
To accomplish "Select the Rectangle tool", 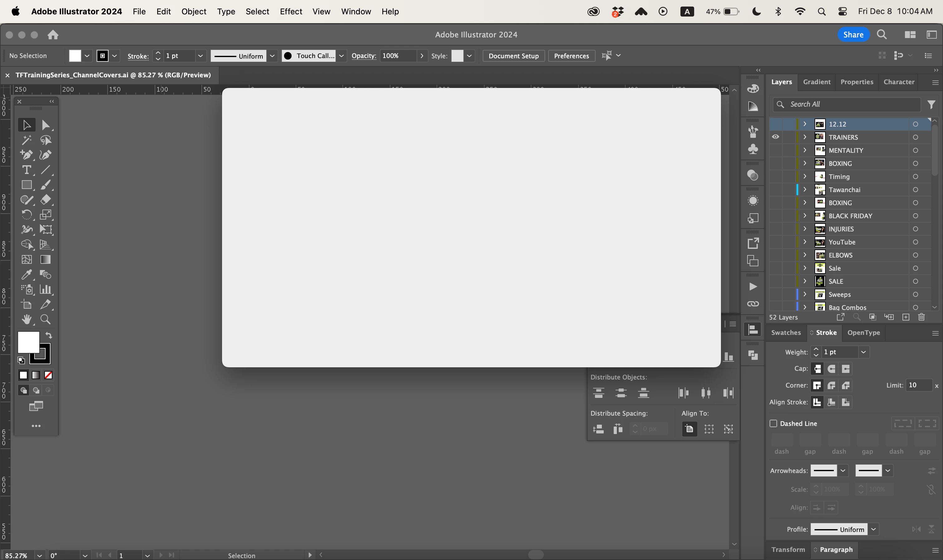I will 27,185.
